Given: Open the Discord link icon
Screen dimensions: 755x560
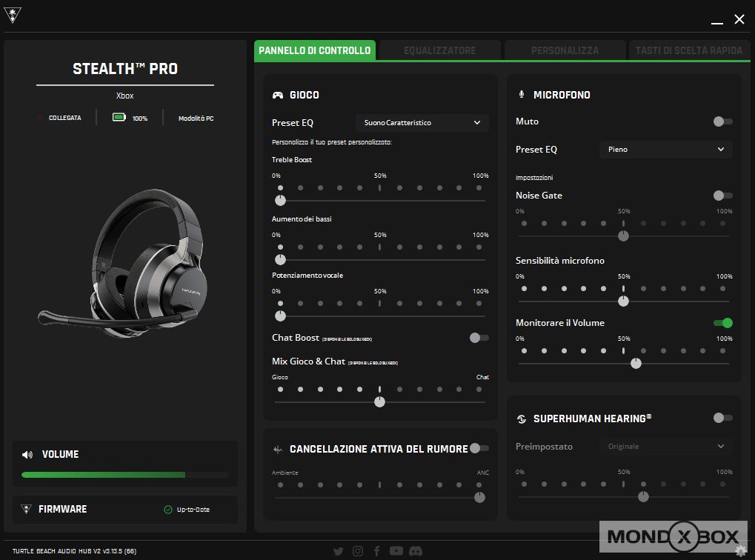Looking at the screenshot, I should pyautogui.click(x=416, y=551).
